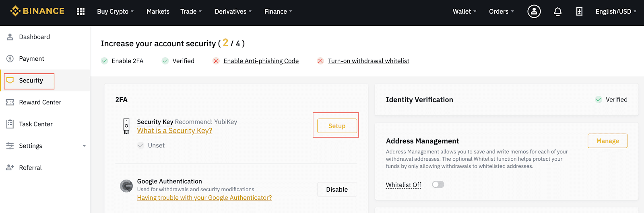Open the user profile icon
This screenshot has height=213, width=644.
pos(534,11)
